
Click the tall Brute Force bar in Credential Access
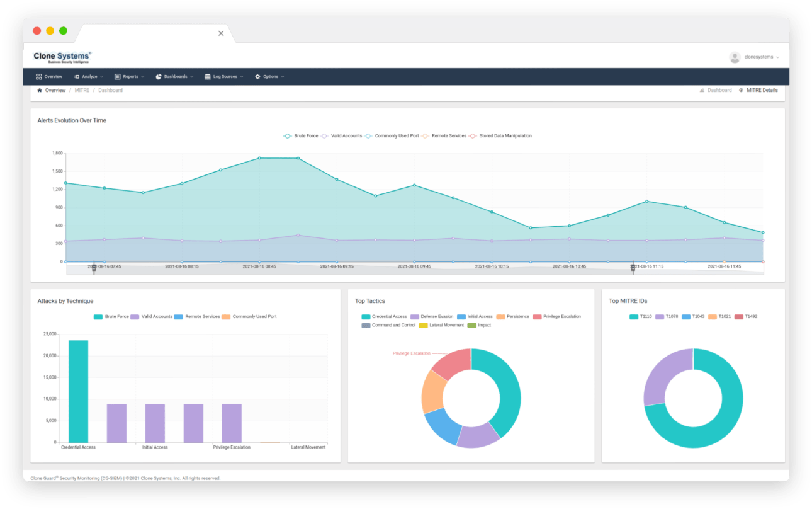[x=78, y=391]
